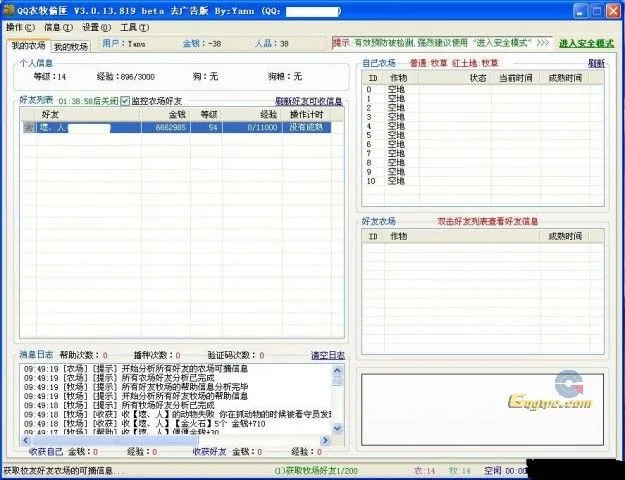Click status bar text (1)获取牧场好友1/200
This screenshot has height=480, width=625.
(x=316, y=471)
